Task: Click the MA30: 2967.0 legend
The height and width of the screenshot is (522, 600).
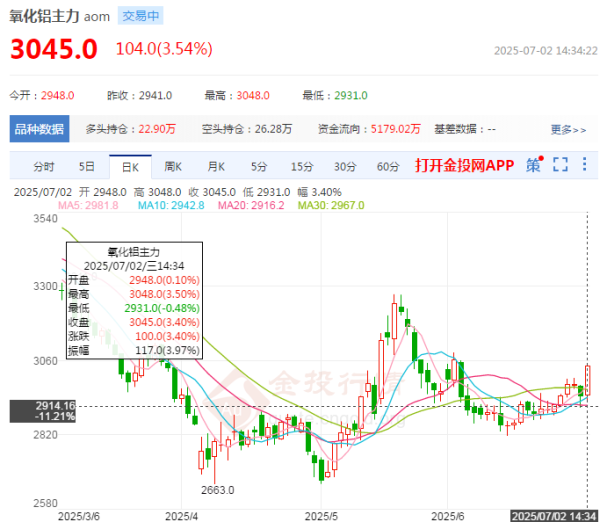Action: [331, 206]
